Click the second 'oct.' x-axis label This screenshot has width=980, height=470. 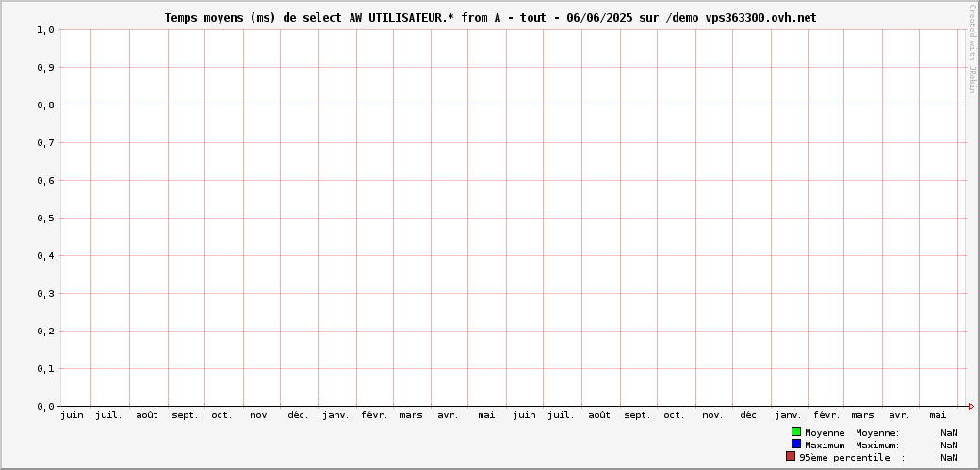point(675,415)
